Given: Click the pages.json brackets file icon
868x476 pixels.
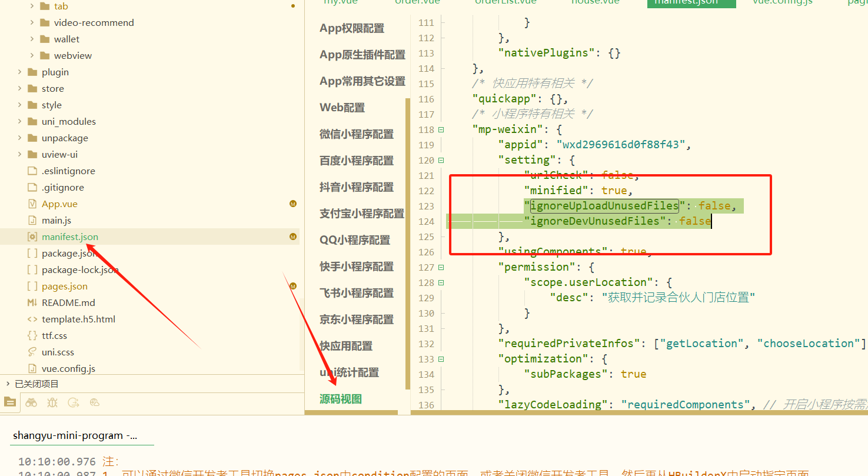Looking at the screenshot, I should 32,286.
